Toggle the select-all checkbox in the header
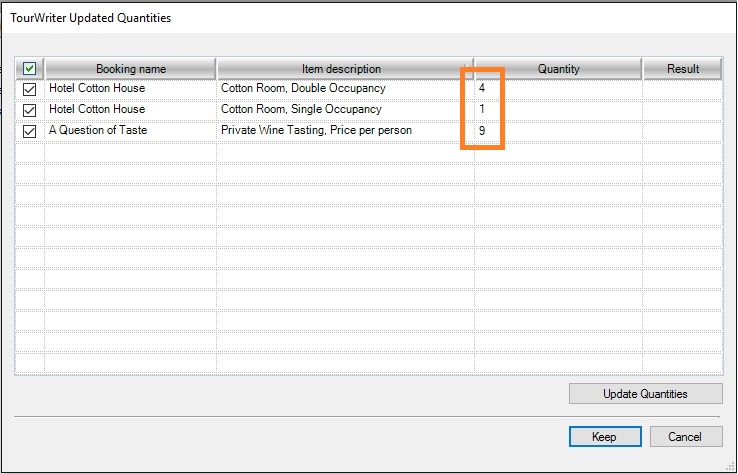Screen dimensions: 738x474 (30, 69)
